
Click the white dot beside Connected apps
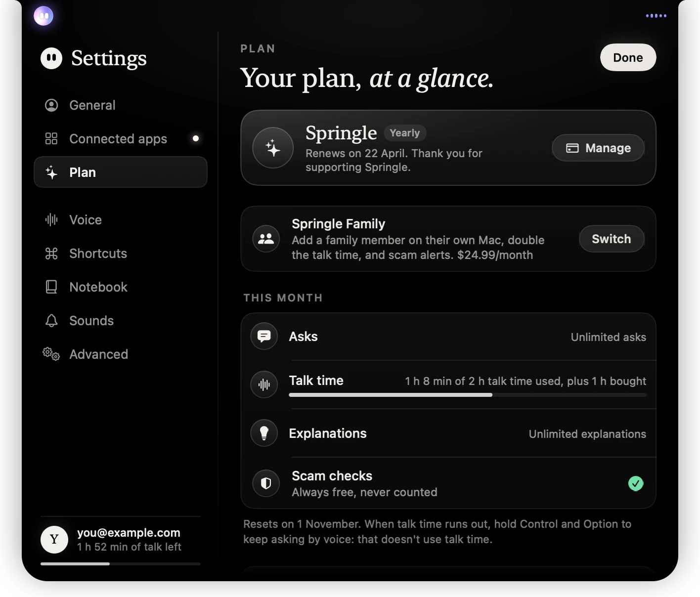196,138
